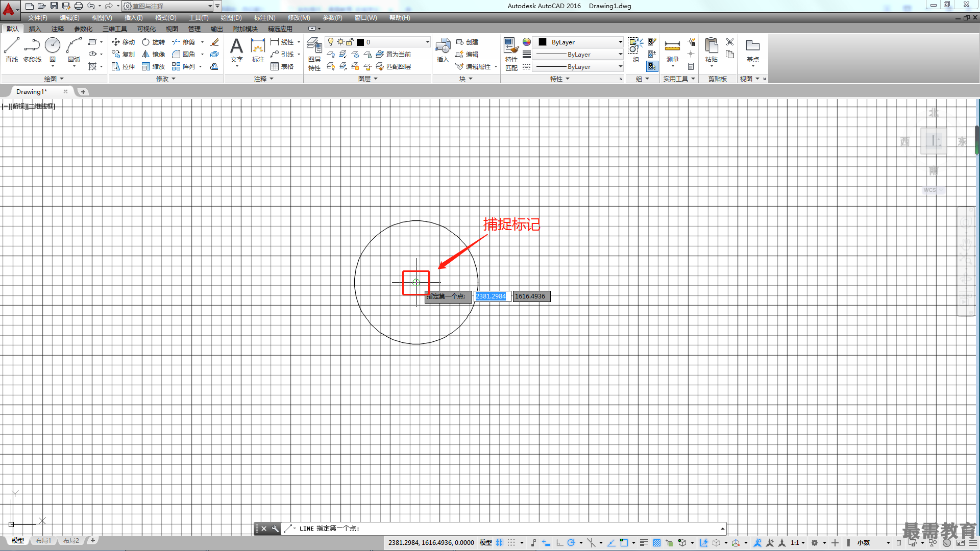The image size is (980, 551).
Task: Expand the 绘图 panel
Action: pos(54,79)
